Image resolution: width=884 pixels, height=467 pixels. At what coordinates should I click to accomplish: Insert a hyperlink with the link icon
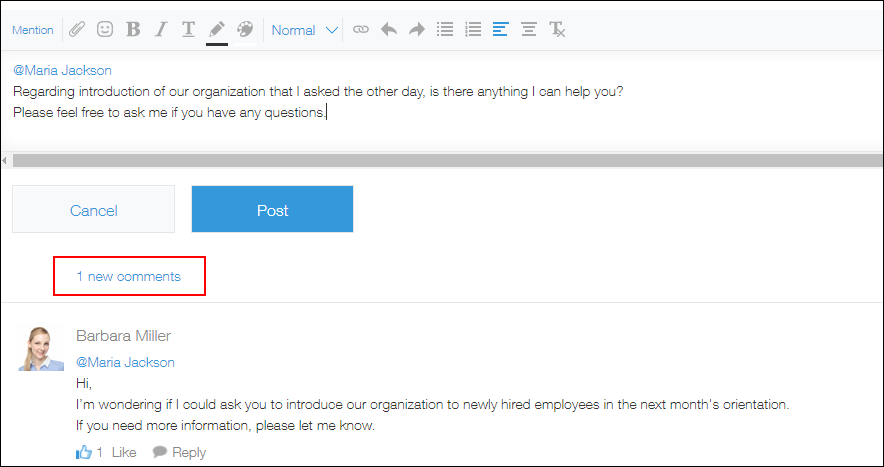(361, 30)
